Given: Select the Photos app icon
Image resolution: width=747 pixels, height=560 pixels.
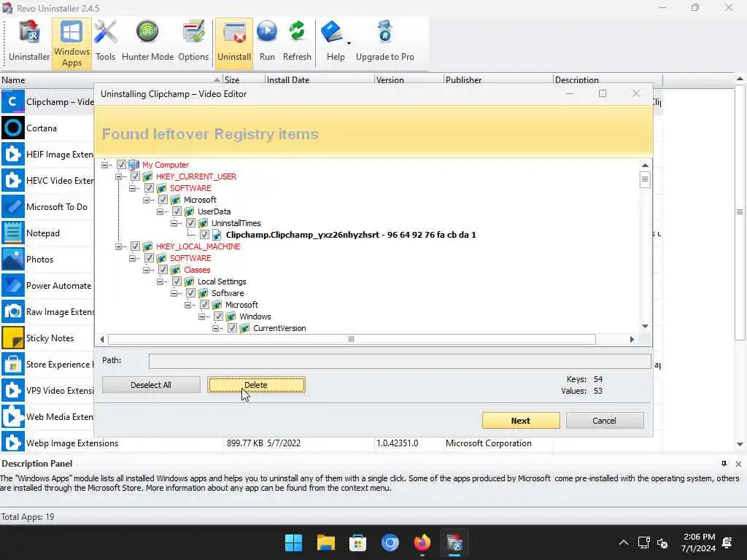Looking at the screenshot, I should (13, 259).
